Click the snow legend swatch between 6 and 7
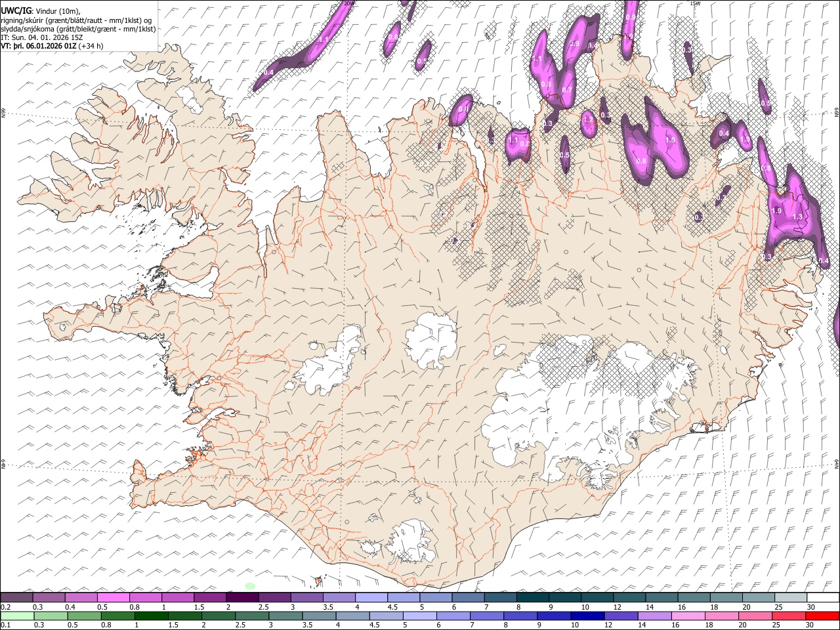This screenshot has height=630, width=840. pyautogui.click(x=468, y=597)
